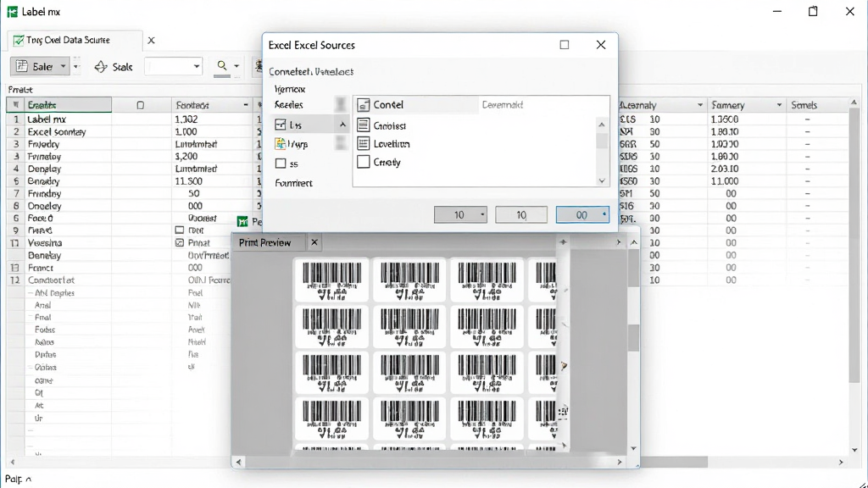Click the Print Preview horizontal scroll right arrow

point(620,462)
